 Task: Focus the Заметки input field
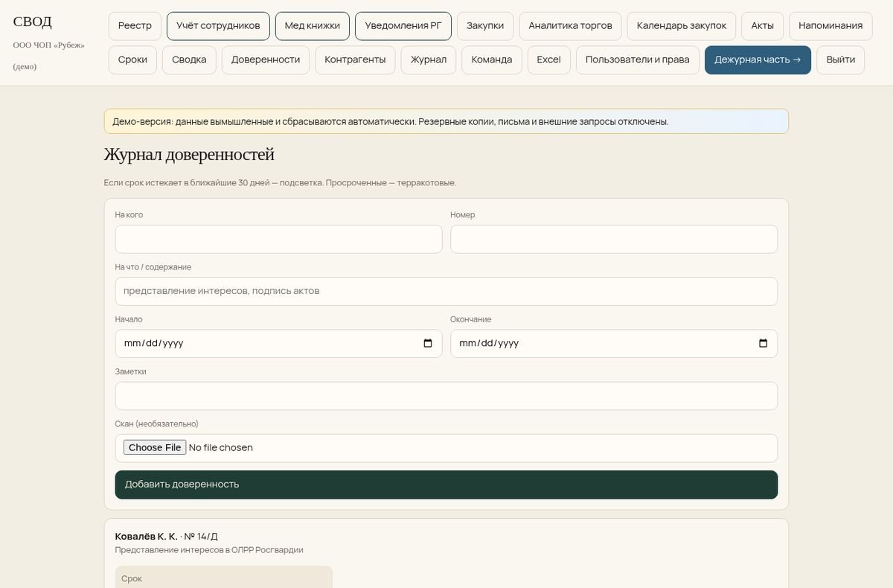point(446,395)
